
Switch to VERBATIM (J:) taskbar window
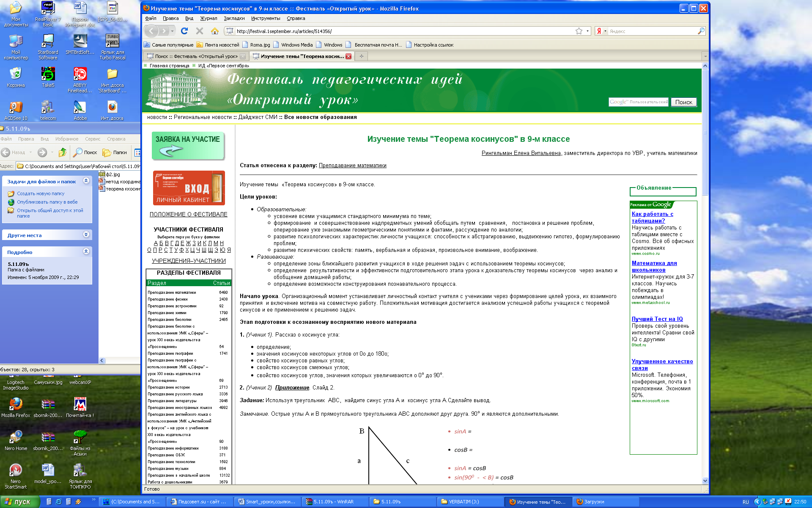[x=470, y=502]
